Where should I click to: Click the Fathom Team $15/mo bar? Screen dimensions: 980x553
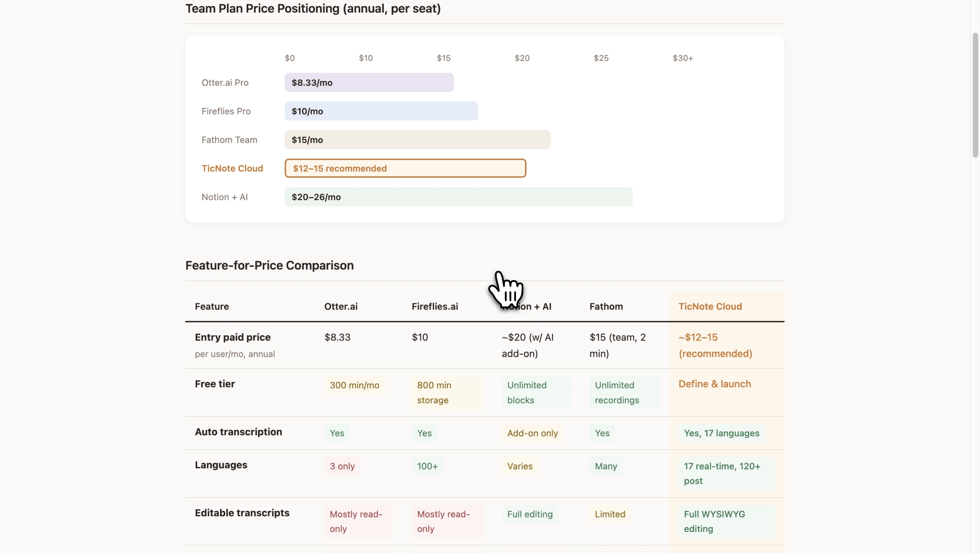click(417, 140)
